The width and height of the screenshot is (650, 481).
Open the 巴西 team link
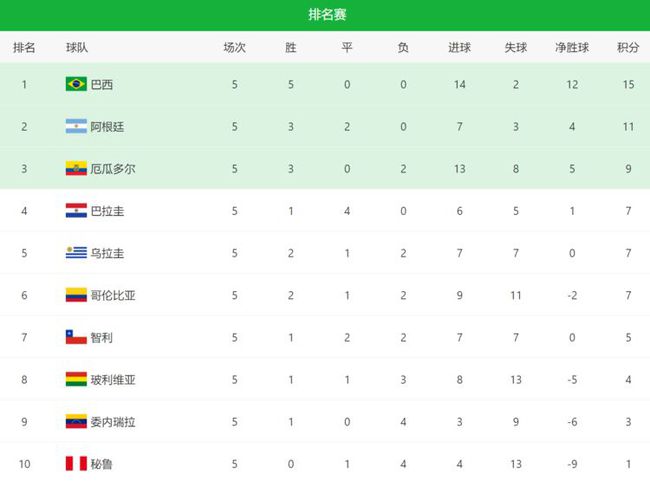click(x=102, y=84)
